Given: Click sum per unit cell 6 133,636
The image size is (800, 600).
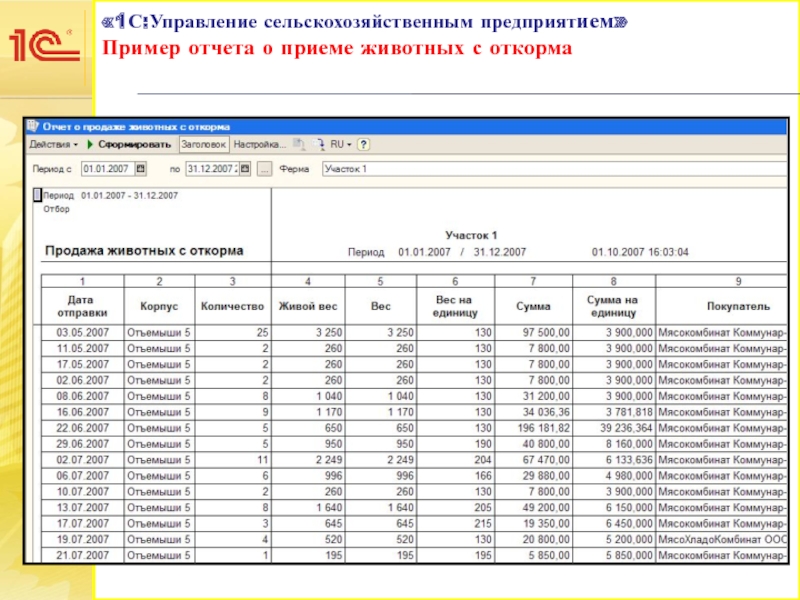Looking at the screenshot, I should 614,460.
